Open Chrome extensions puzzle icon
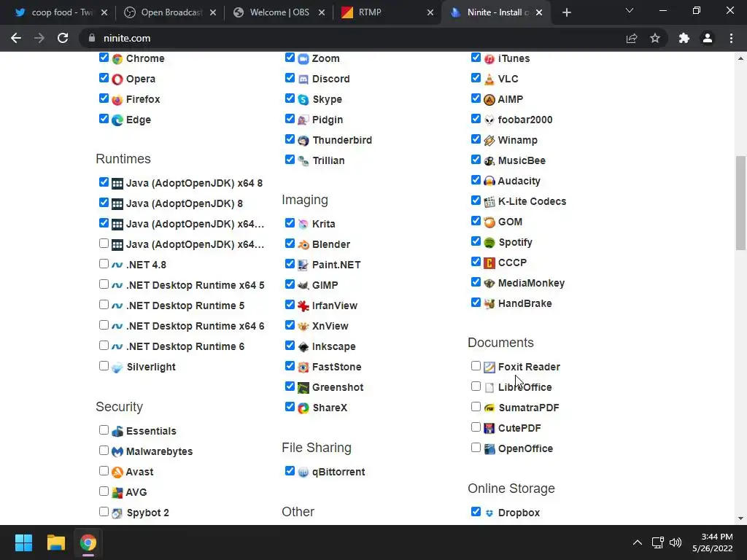This screenshot has width=747, height=560. pyautogui.click(x=684, y=38)
